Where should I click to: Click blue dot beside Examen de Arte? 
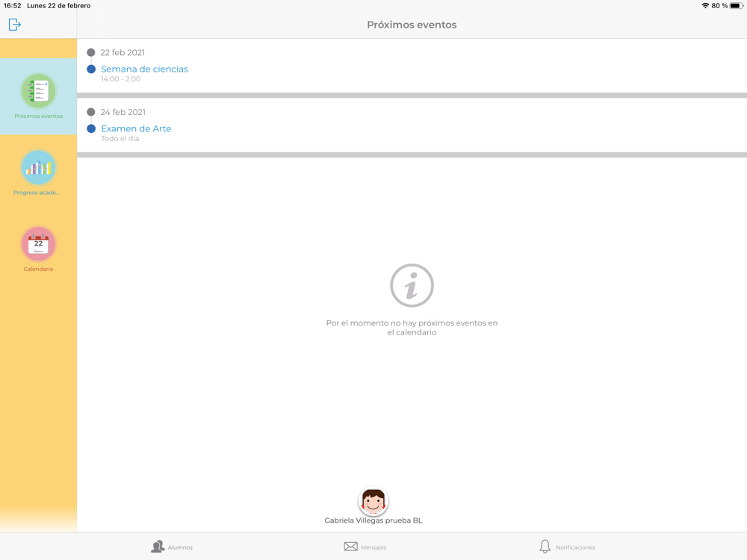tap(91, 128)
